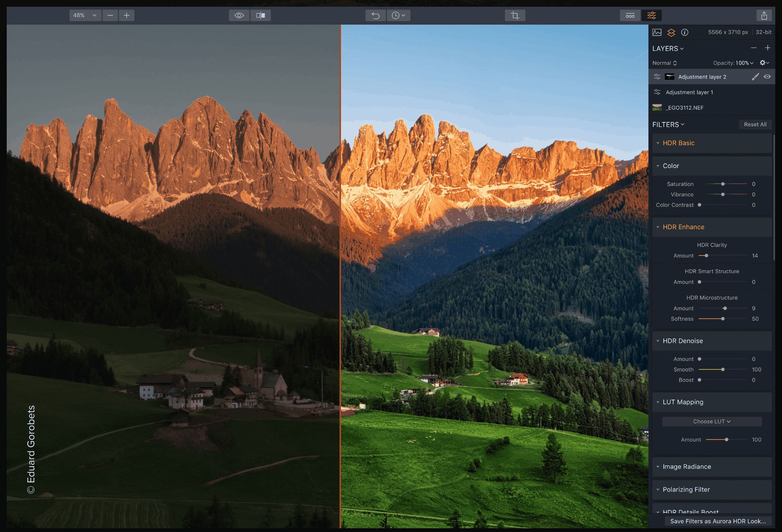Image resolution: width=782 pixels, height=532 pixels.
Task: Open the Normal blend mode menu
Action: click(x=664, y=63)
